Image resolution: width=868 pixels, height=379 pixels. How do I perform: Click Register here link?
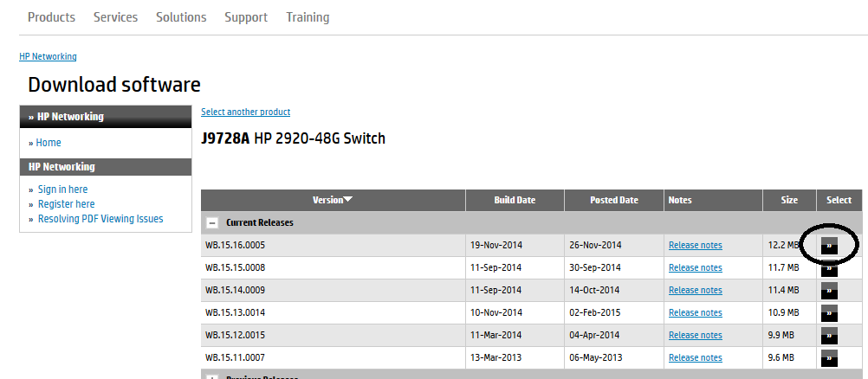(67, 204)
